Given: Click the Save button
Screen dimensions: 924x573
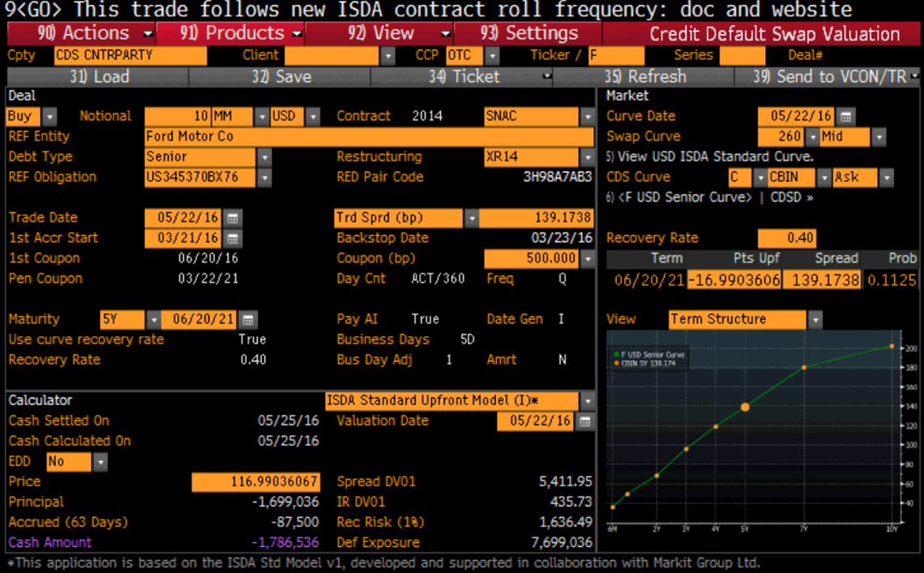Looking at the screenshot, I should (x=280, y=77).
